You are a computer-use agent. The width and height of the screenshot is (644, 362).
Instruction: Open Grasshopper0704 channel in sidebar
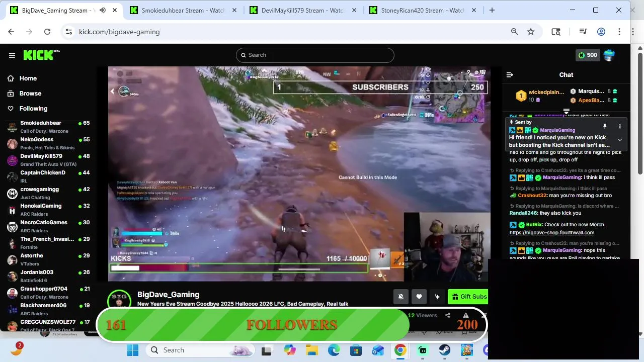pos(48,293)
